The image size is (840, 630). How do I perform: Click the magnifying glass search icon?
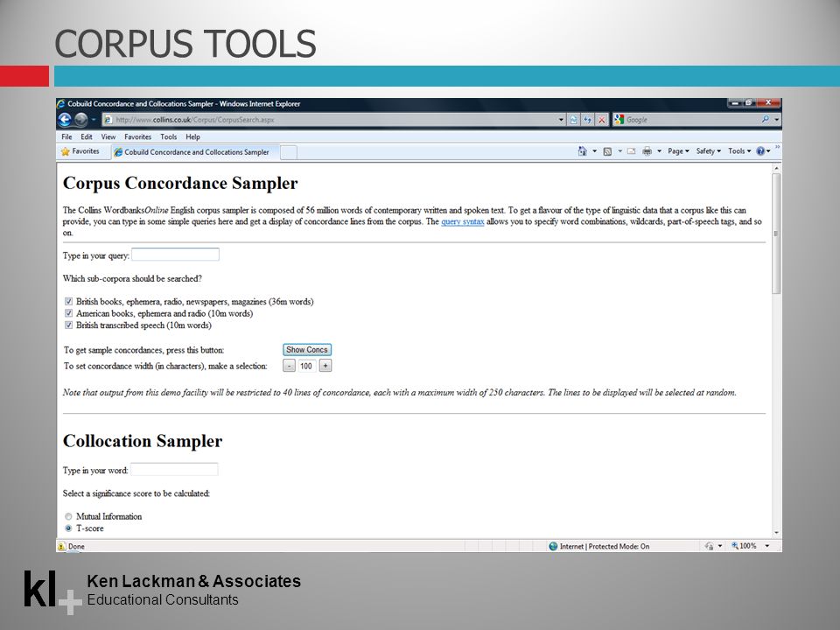[x=765, y=120]
